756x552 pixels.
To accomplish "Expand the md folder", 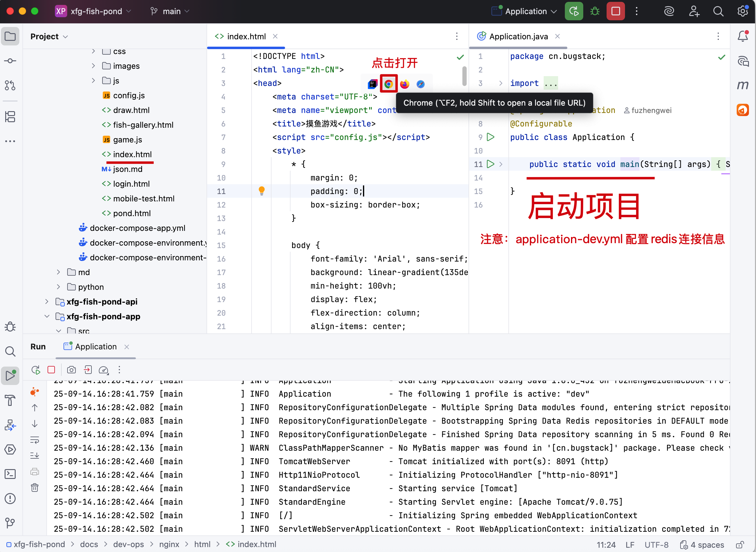I will coord(58,272).
